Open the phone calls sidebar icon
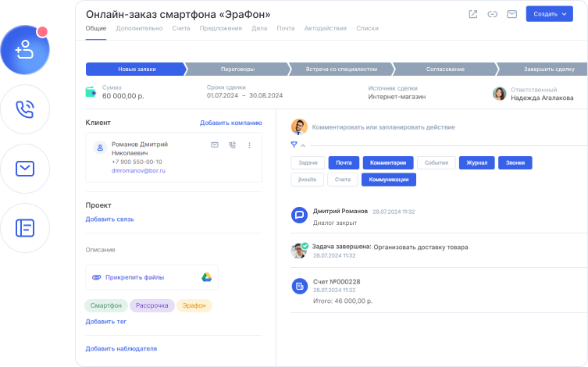Image resolution: width=588 pixels, height=367 pixels. tap(25, 109)
